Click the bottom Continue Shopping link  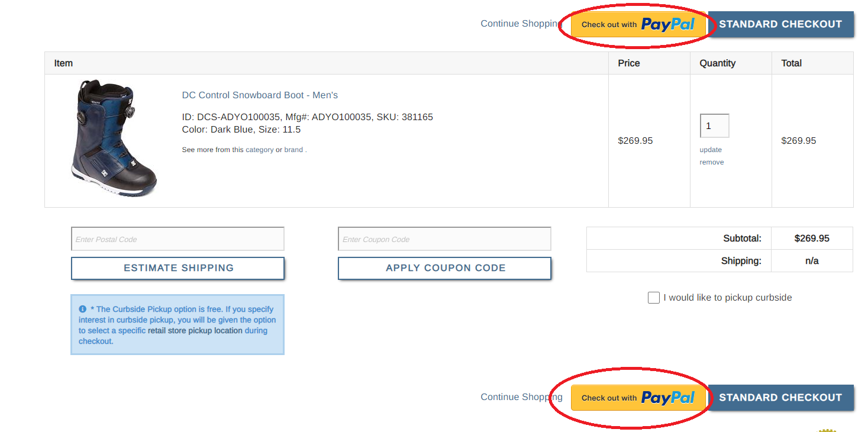click(518, 397)
